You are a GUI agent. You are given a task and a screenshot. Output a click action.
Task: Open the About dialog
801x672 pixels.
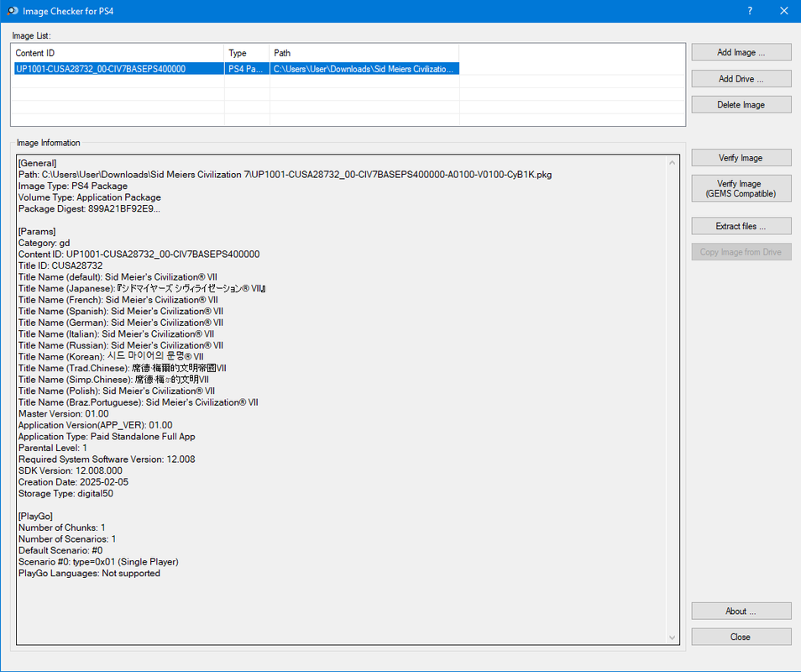tap(741, 612)
